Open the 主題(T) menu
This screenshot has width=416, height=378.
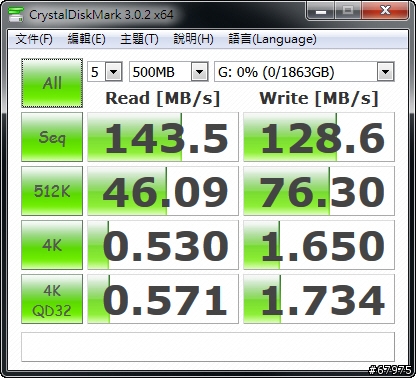click(139, 39)
